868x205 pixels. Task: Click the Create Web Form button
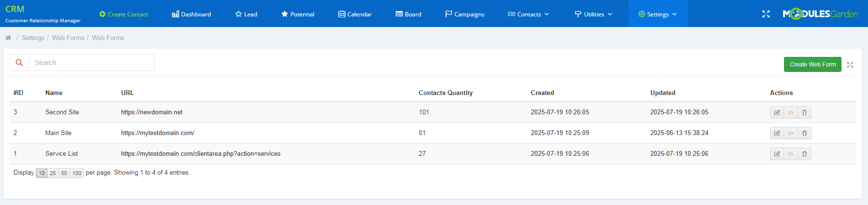(x=813, y=65)
